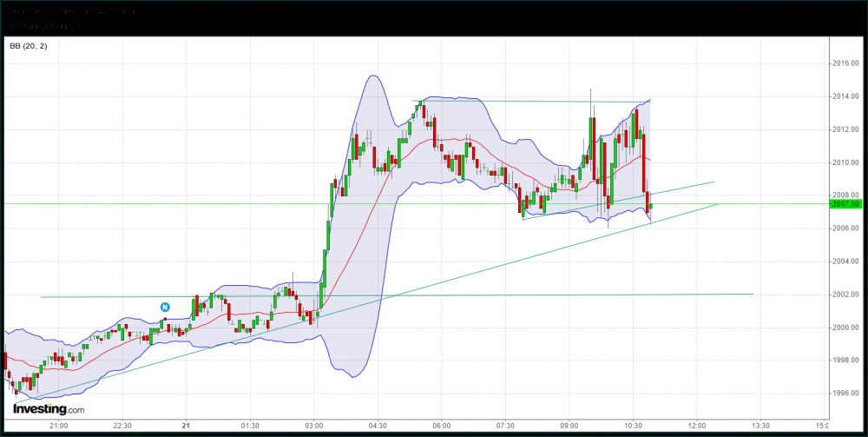Open the Investing.com logo link

[49, 408]
